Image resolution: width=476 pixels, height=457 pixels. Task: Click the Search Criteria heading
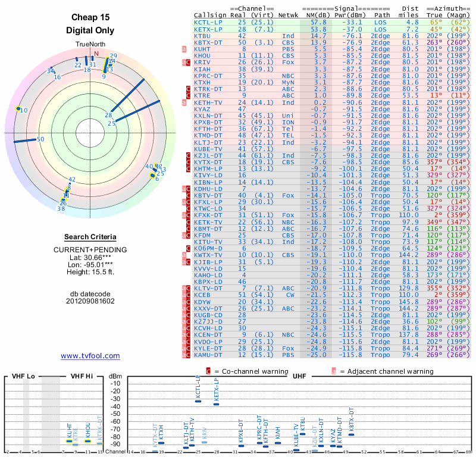click(90, 237)
